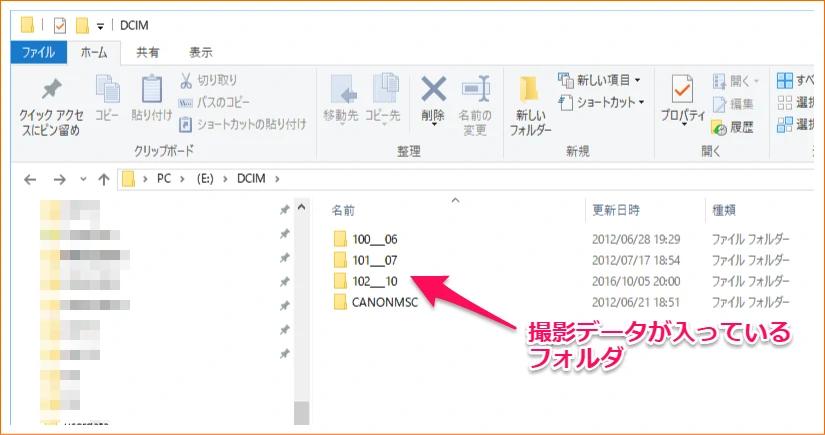This screenshot has width=825, height=435.
Task: Open the File (ファイル) tab
Action: click(38, 52)
